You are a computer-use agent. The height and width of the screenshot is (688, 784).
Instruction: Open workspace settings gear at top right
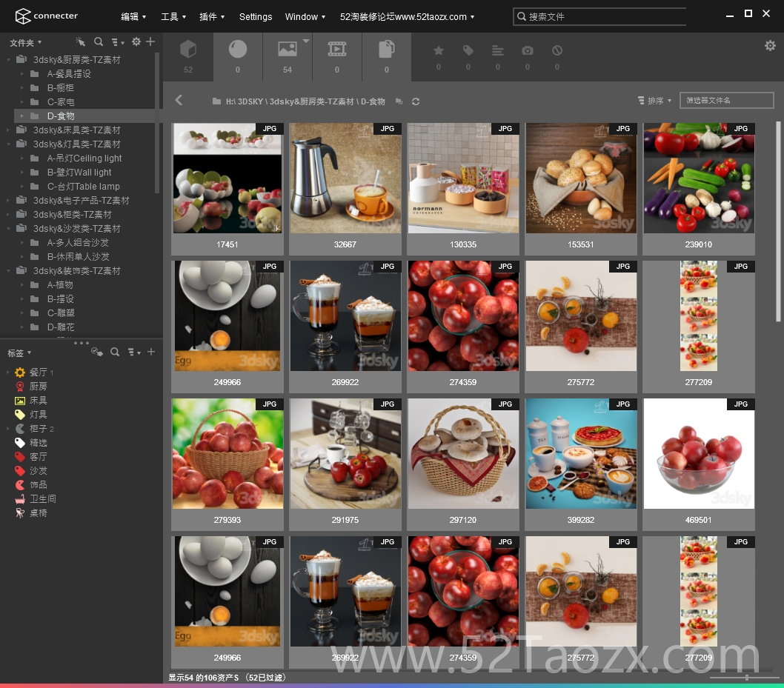click(x=770, y=46)
